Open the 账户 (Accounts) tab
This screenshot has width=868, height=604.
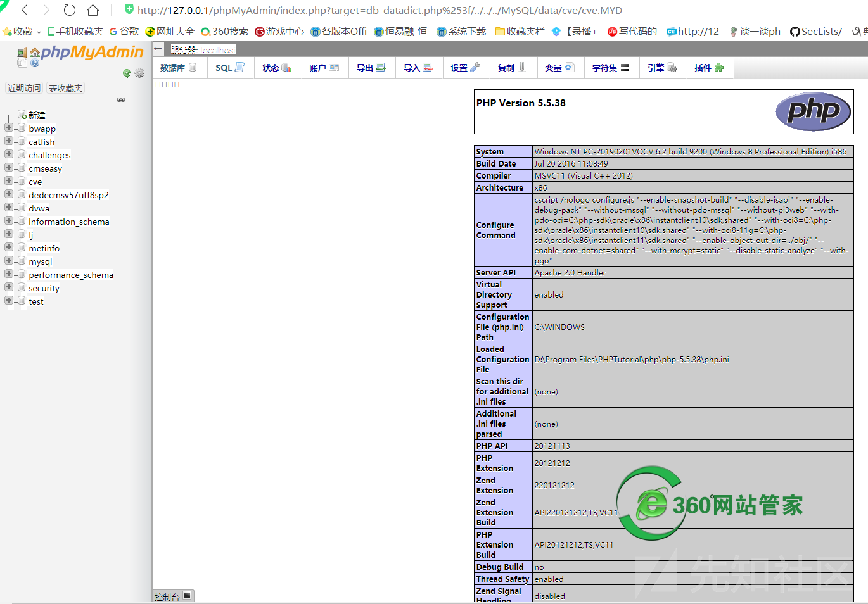324,68
